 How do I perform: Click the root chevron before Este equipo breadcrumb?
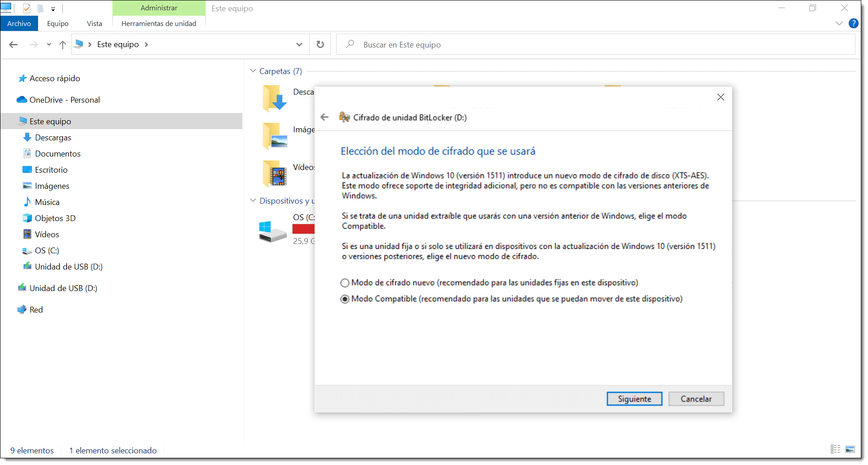tap(90, 44)
